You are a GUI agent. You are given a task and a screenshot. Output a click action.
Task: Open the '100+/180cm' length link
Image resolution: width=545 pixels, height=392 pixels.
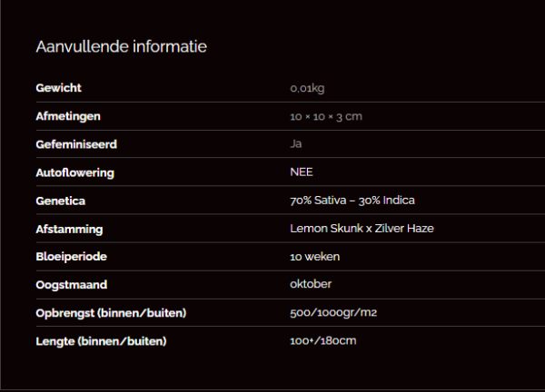pos(322,341)
